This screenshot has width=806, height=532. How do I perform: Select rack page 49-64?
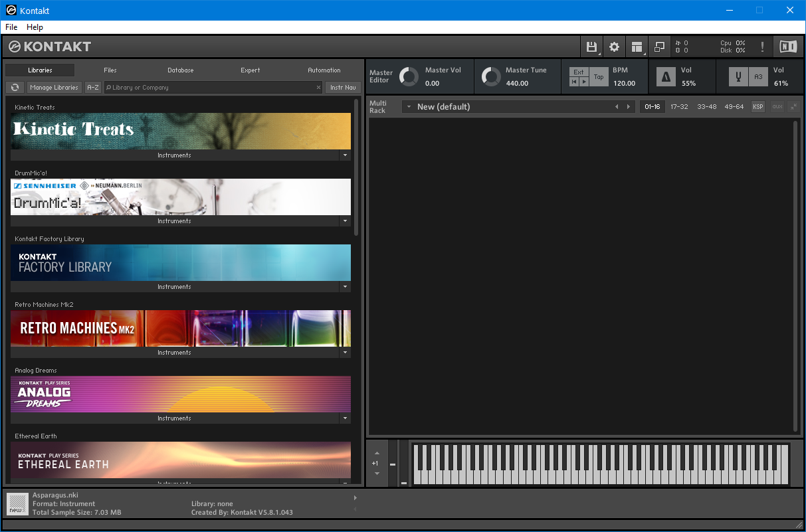(x=734, y=107)
